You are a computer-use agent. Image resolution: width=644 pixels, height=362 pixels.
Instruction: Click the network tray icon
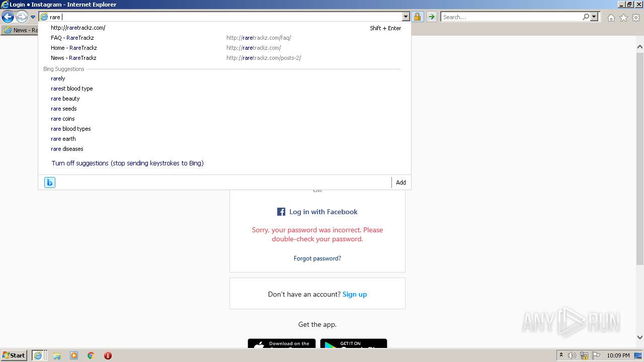(584, 355)
